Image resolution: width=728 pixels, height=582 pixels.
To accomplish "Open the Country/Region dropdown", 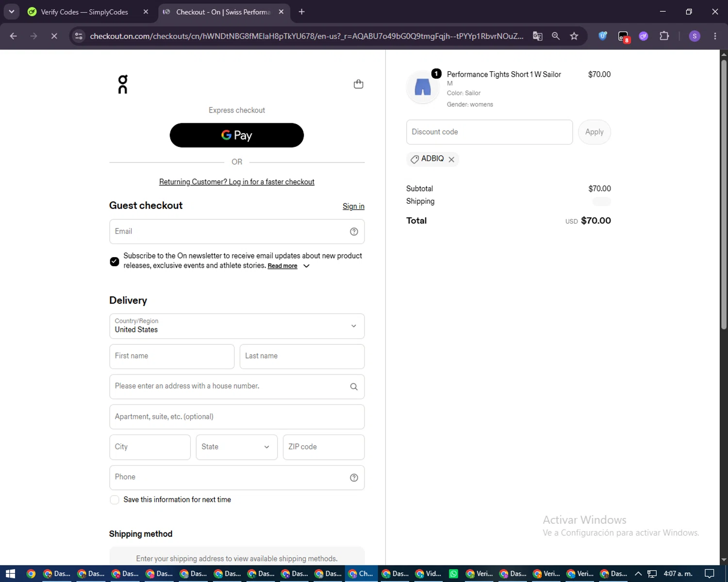I will [x=237, y=326].
